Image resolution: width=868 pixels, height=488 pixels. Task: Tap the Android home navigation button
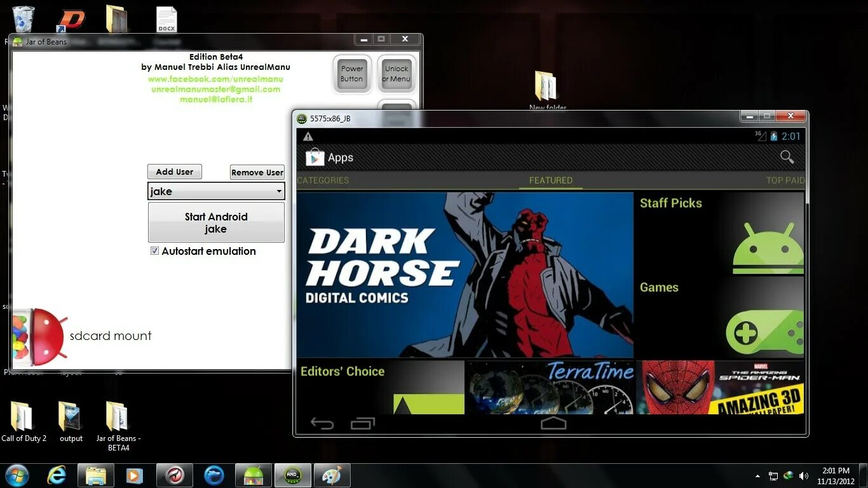[x=553, y=423]
